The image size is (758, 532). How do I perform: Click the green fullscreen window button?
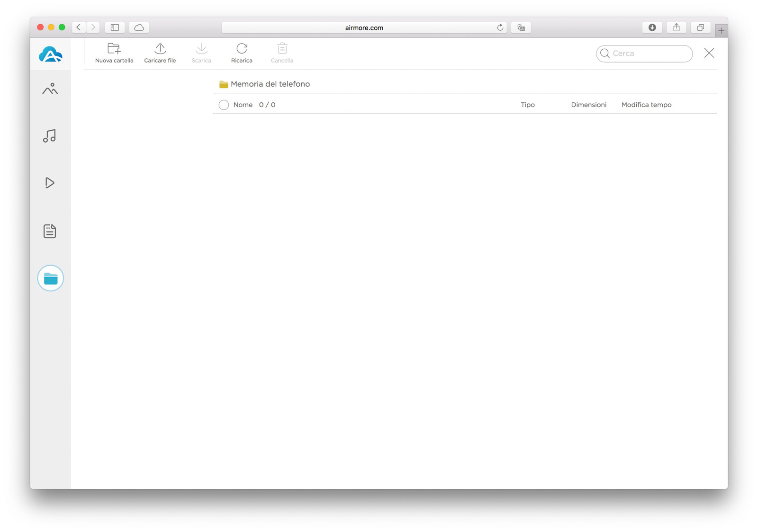62,27
